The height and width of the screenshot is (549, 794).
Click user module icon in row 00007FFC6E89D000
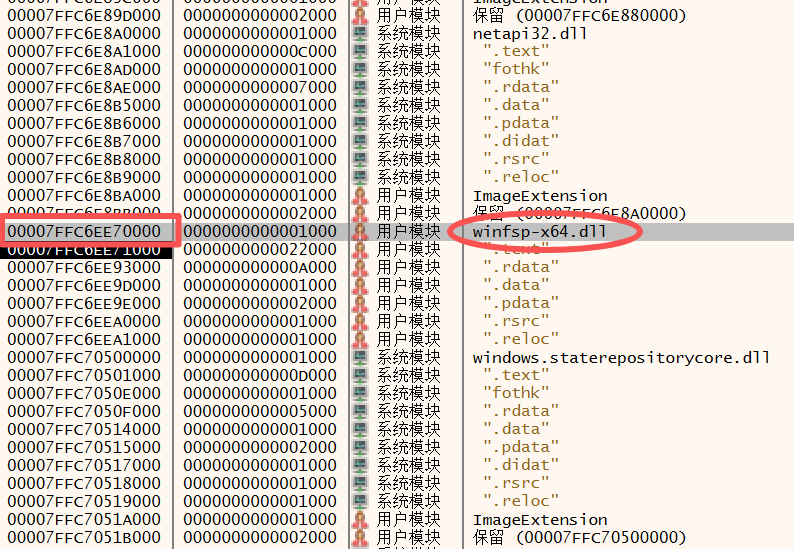[360, 15]
